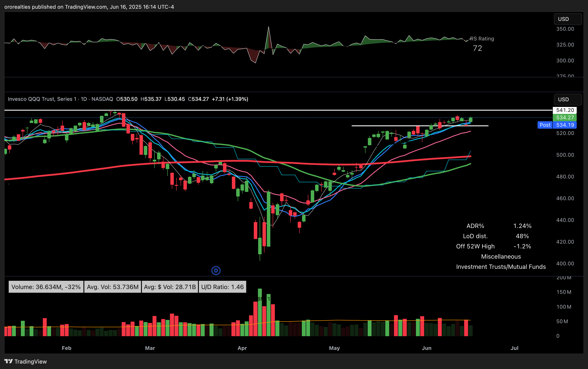Click the low value L530.45 in header
Screen dimensions: 588x369
point(175,99)
